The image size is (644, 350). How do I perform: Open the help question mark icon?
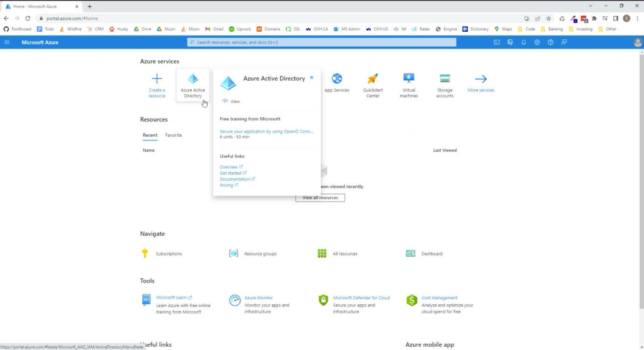click(550, 42)
